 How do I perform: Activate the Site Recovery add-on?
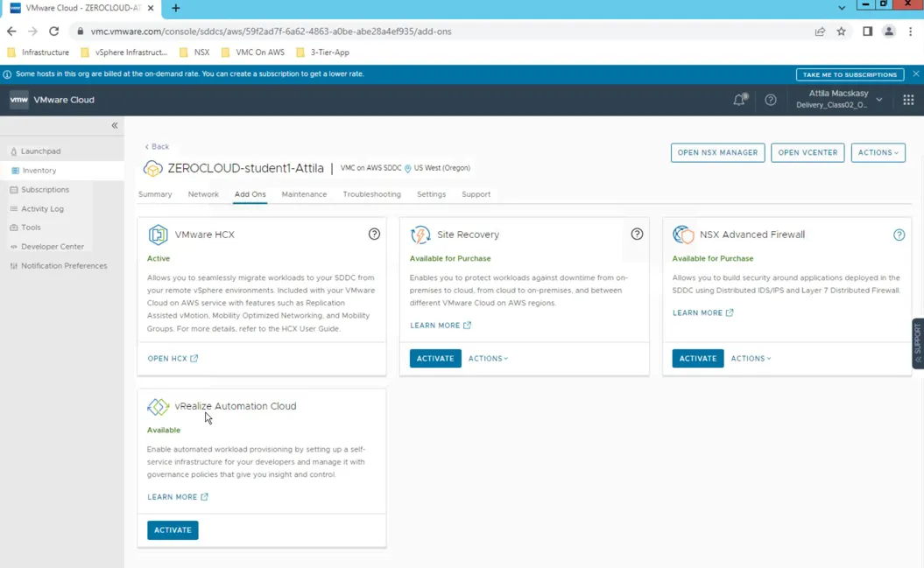point(435,359)
